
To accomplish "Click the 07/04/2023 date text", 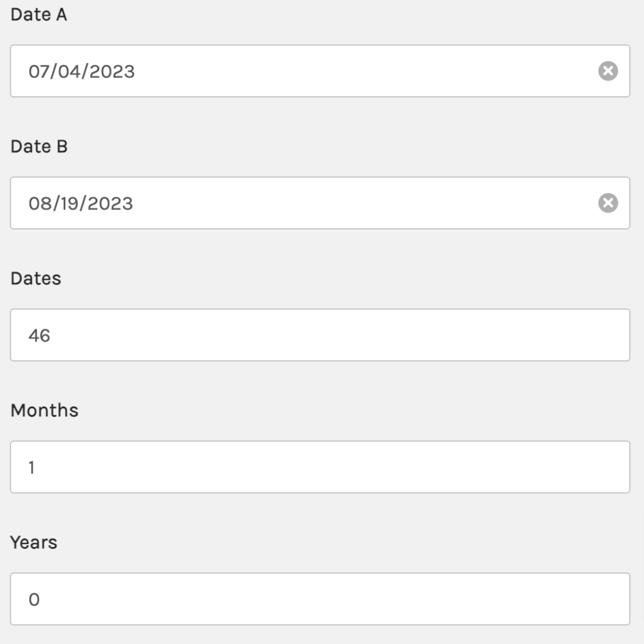I will tap(81, 72).
